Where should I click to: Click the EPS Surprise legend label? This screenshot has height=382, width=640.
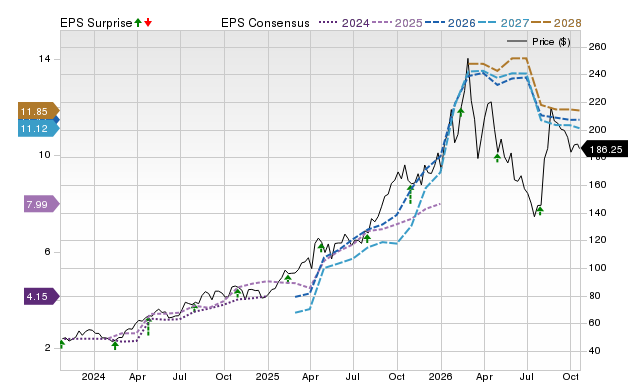click(x=96, y=23)
